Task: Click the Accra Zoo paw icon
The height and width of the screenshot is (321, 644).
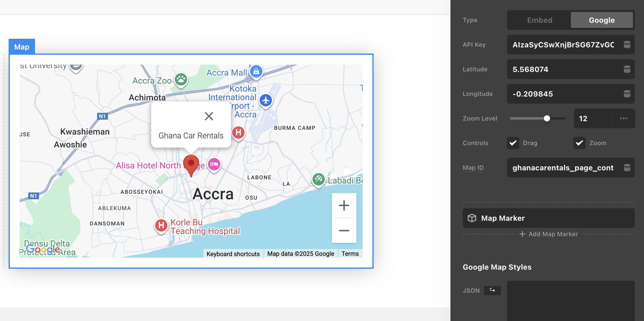Action: 181,80
